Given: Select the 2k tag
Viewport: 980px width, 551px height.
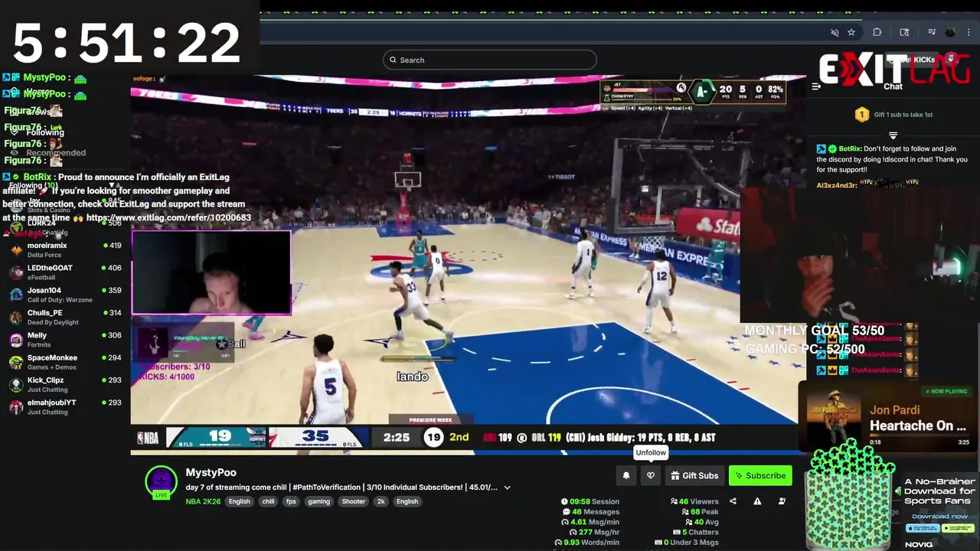Looking at the screenshot, I should point(381,501).
